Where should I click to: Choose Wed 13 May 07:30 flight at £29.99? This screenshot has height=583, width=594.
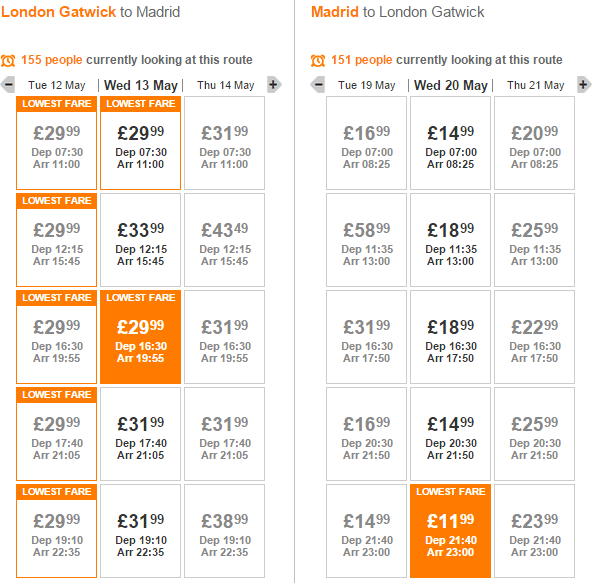(141, 143)
